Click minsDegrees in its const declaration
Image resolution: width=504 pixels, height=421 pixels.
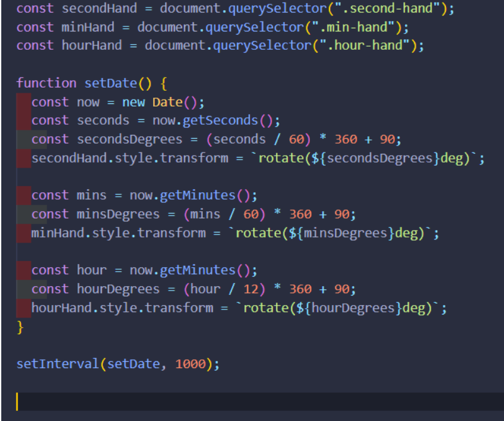pos(118,214)
